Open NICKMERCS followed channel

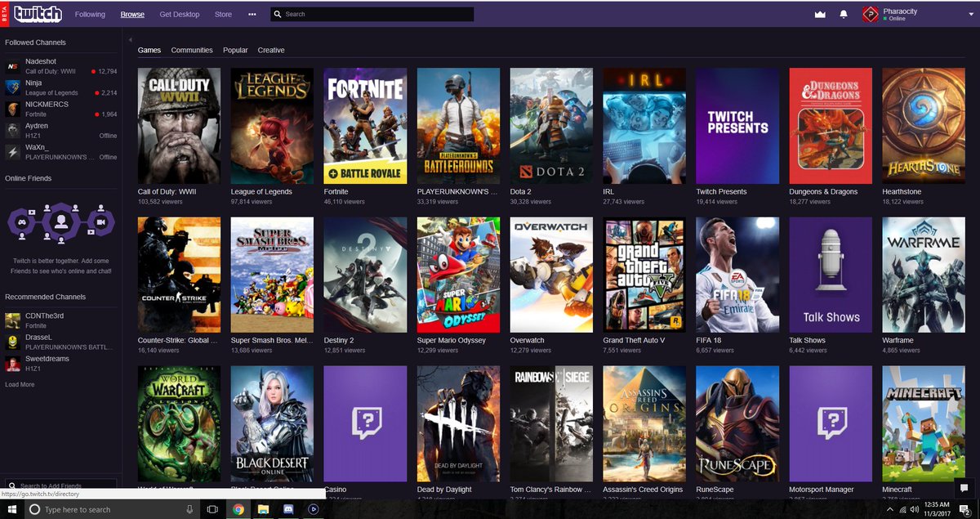tap(61, 109)
